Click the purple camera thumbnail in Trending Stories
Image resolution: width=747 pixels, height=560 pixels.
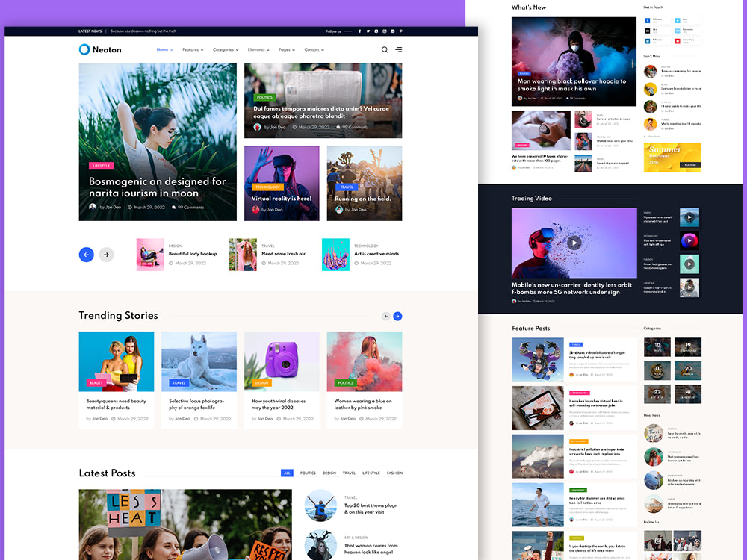point(282,361)
